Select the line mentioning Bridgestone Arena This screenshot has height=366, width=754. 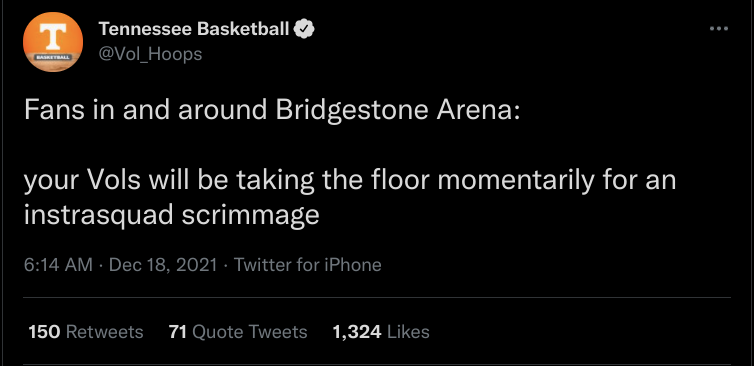pyautogui.click(x=272, y=110)
